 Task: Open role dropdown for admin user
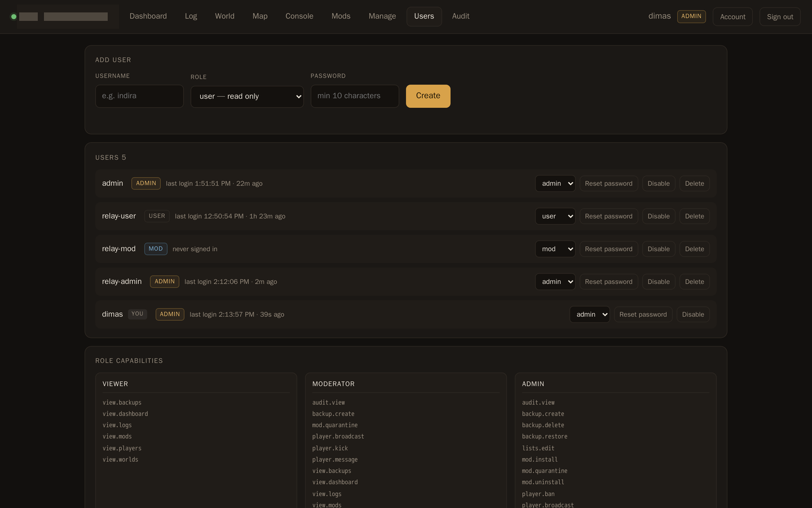555,183
